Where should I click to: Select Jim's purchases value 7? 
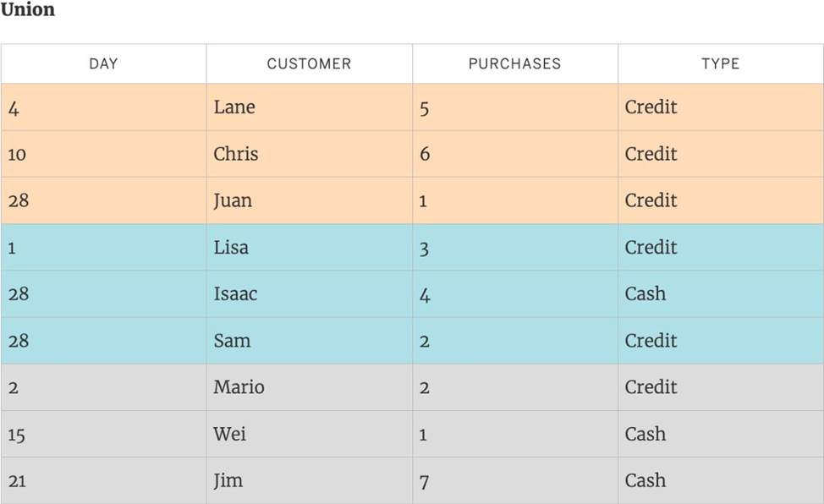click(x=425, y=481)
